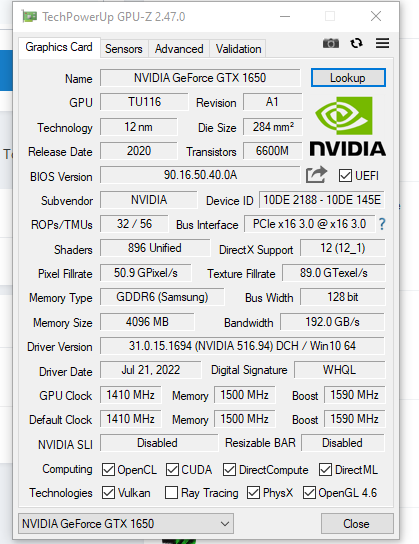Click the NVIDIA logo image
This screenshot has height=544, width=419.
[x=348, y=127]
